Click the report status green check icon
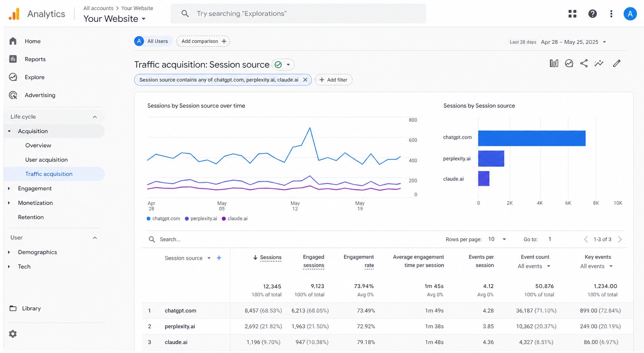 pyautogui.click(x=278, y=65)
